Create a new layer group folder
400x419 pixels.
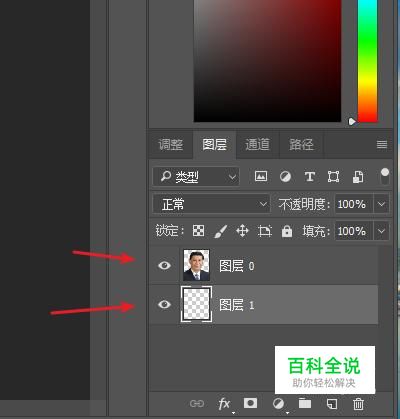click(305, 403)
